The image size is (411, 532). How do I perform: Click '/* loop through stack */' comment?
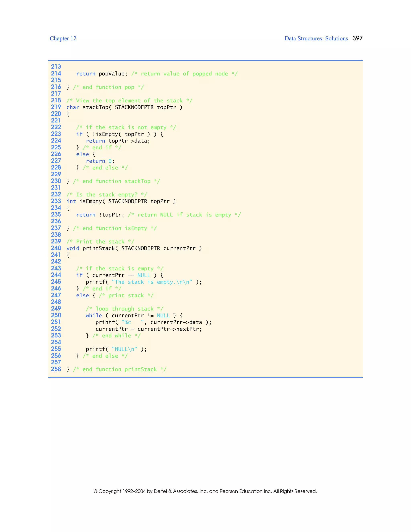pyautogui.click(x=124, y=309)
